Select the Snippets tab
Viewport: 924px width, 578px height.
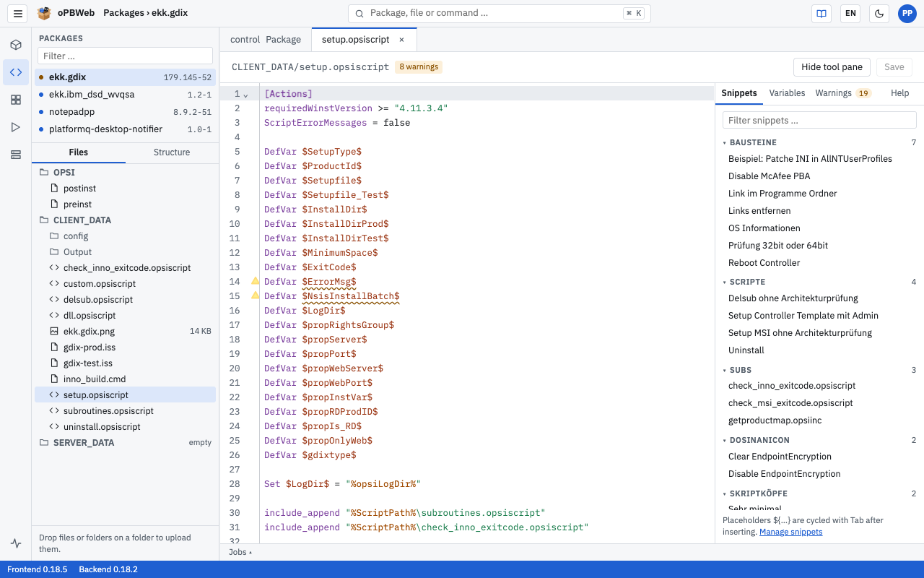coord(739,93)
